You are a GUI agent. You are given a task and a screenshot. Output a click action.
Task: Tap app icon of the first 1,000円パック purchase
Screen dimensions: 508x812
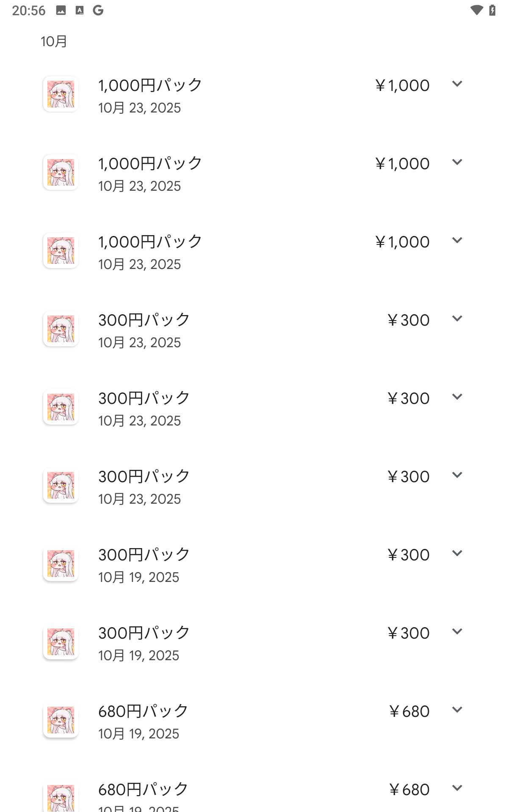pos(61,94)
